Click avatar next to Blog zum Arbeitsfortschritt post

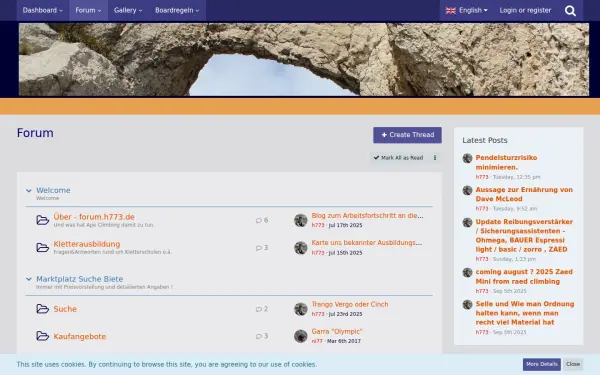[x=301, y=220]
